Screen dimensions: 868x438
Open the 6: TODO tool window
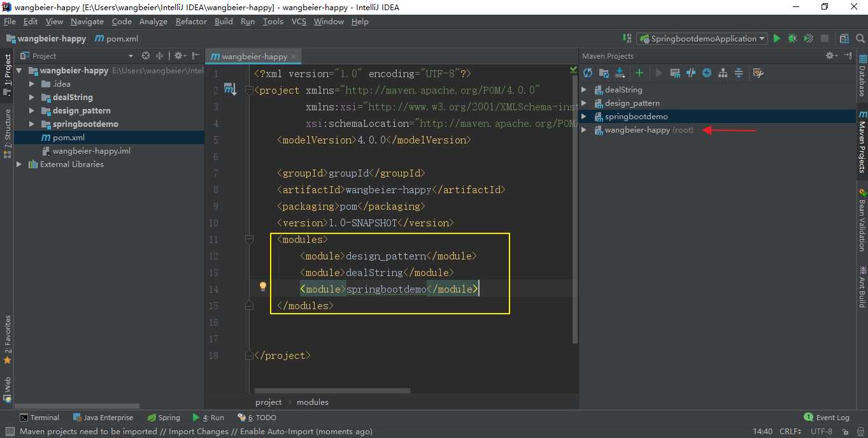click(x=257, y=418)
